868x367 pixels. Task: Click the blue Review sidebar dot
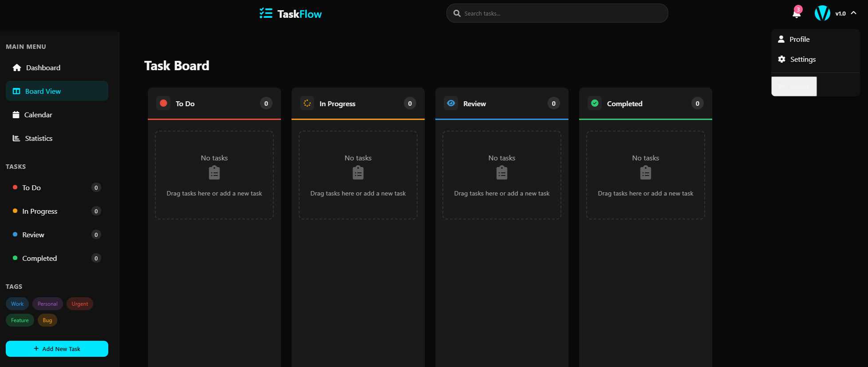15,234
